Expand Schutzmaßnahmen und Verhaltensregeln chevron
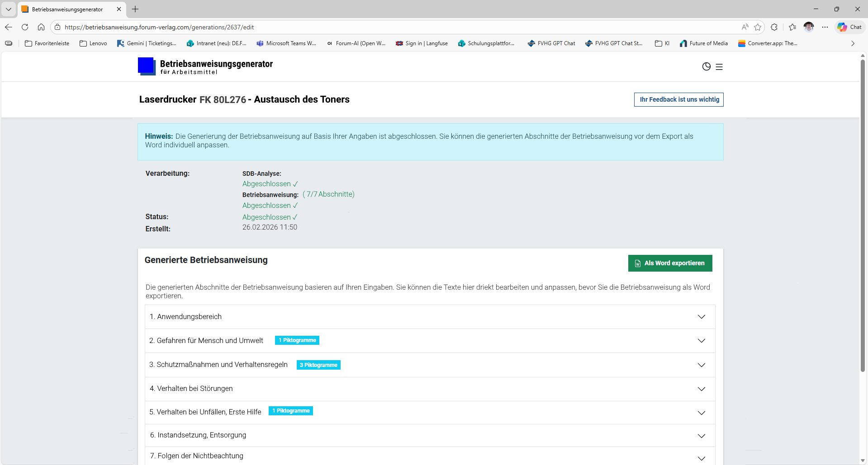Image resolution: width=868 pixels, height=465 pixels. click(x=701, y=365)
